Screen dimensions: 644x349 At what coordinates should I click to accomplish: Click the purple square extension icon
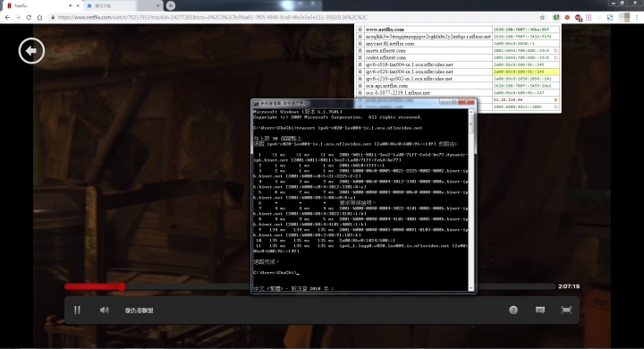coord(589,17)
